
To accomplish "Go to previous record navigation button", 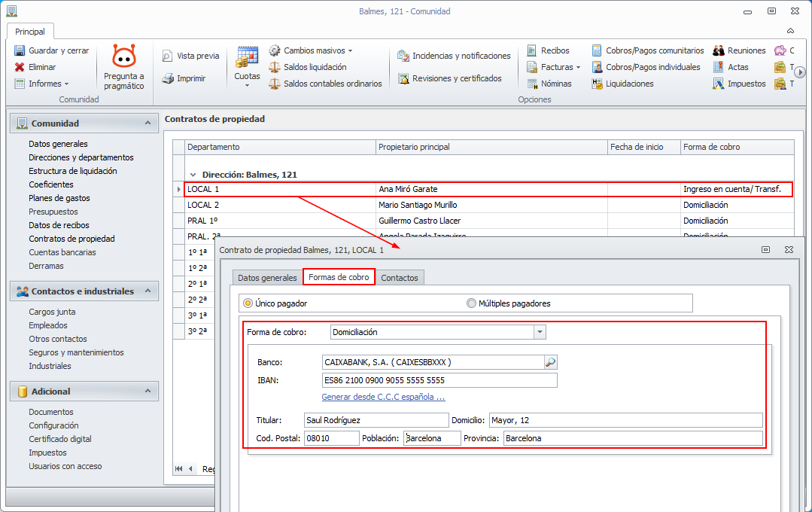I will coord(190,469).
